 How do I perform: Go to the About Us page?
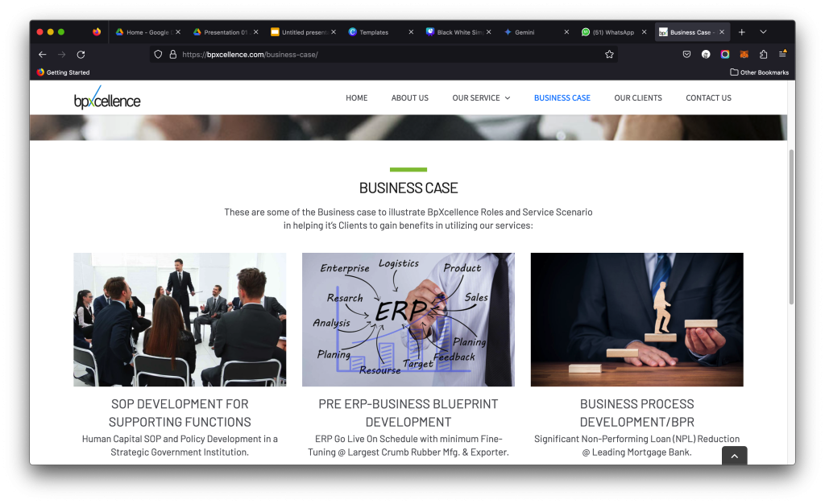(410, 98)
